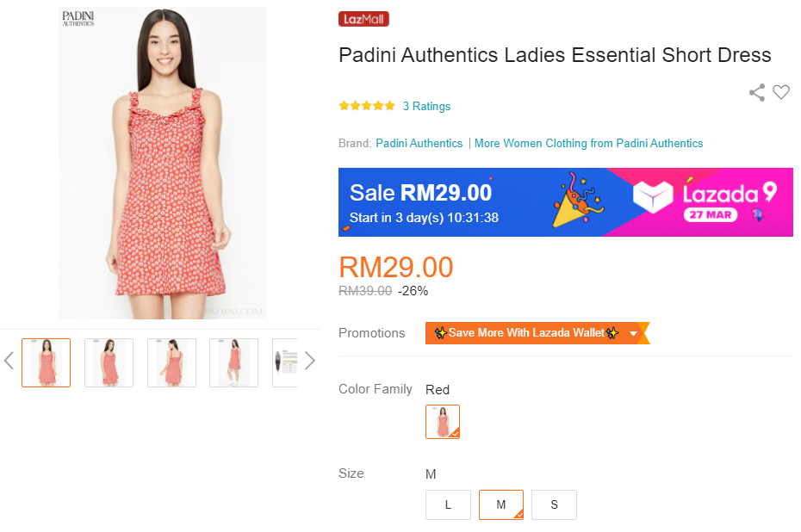This screenshot has width=801, height=532.
Task: Select the second dress thumbnail
Action: coord(109,362)
